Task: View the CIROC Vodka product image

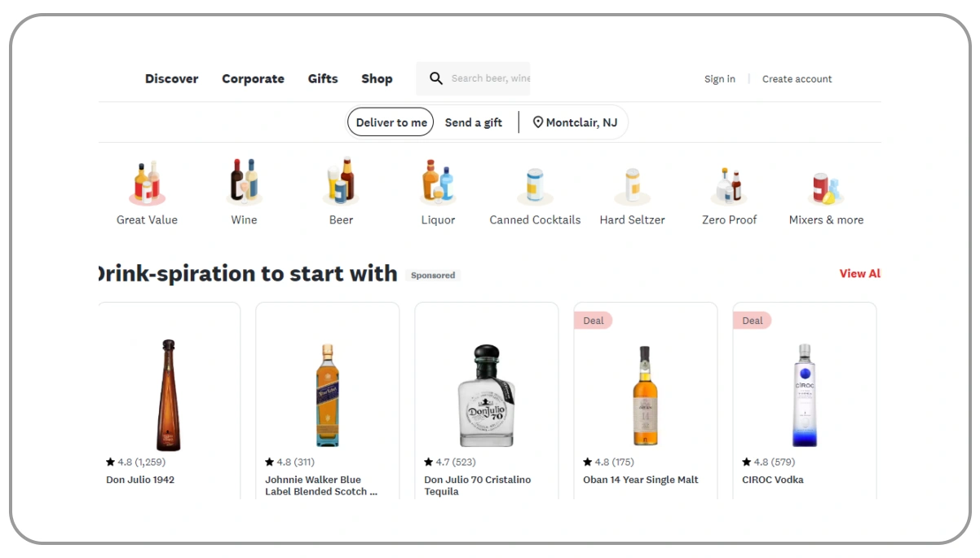Action: [804, 395]
